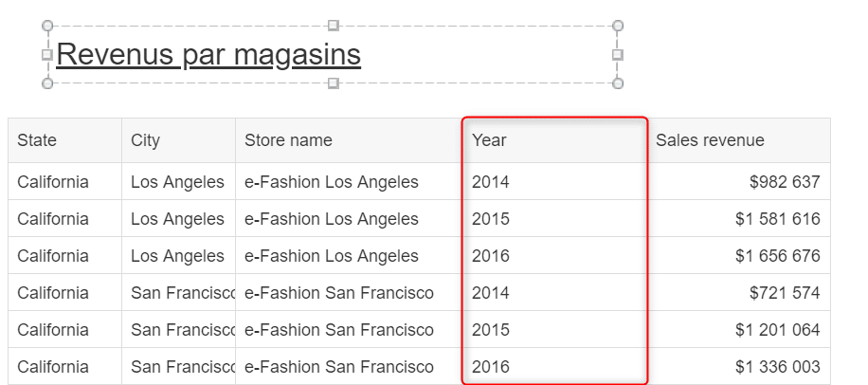The width and height of the screenshot is (868, 385).
Task: Click the top-center resize handle of title box
Action: [333, 26]
